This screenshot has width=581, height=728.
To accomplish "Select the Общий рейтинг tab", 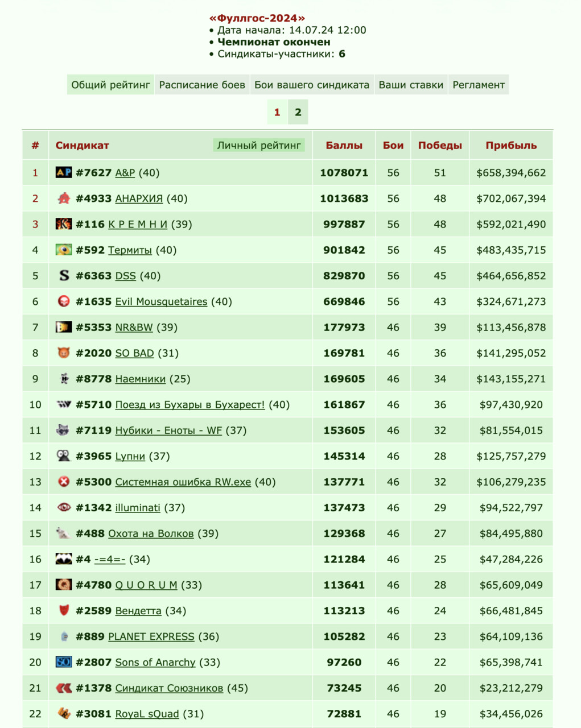I will [110, 85].
